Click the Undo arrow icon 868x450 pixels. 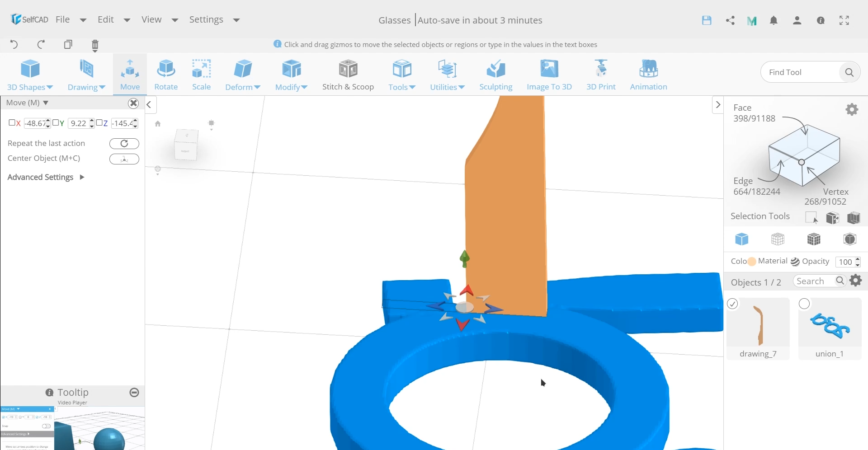[x=14, y=44]
